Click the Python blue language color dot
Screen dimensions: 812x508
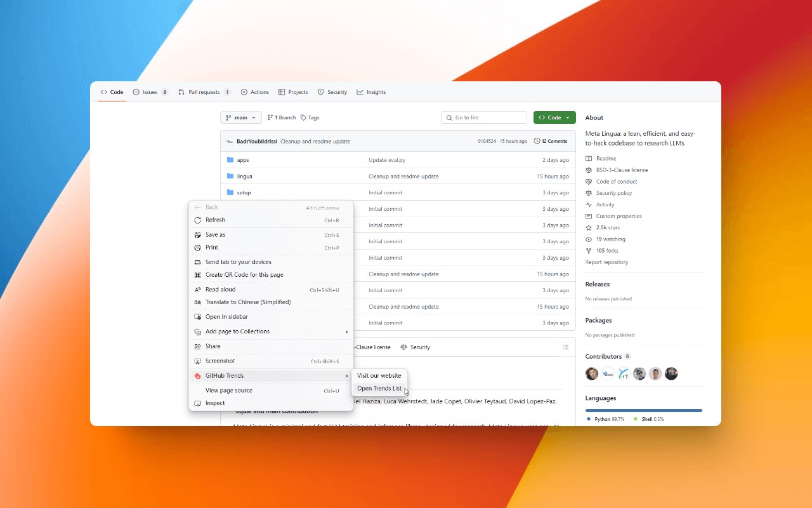point(589,419)
